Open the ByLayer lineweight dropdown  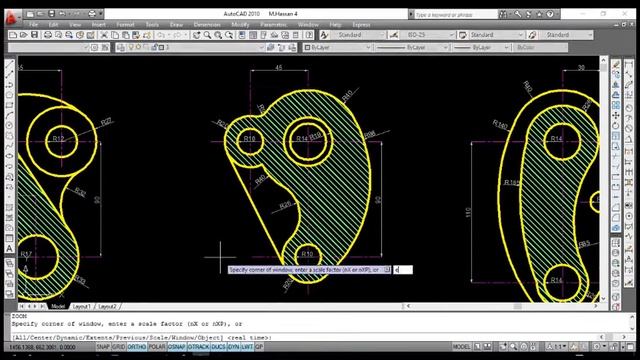(x=482, y=47)
